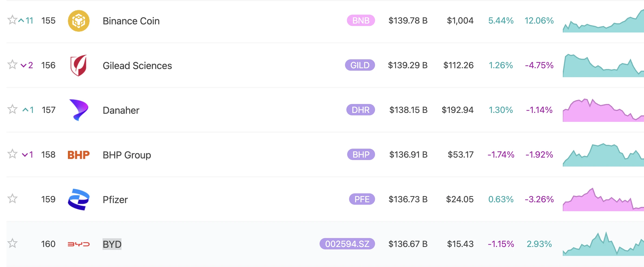Click the rank-down arrow beside Gilead Sciences
Image resolution: width=644 pixels, height=267 pixels.
coord(24,65)
